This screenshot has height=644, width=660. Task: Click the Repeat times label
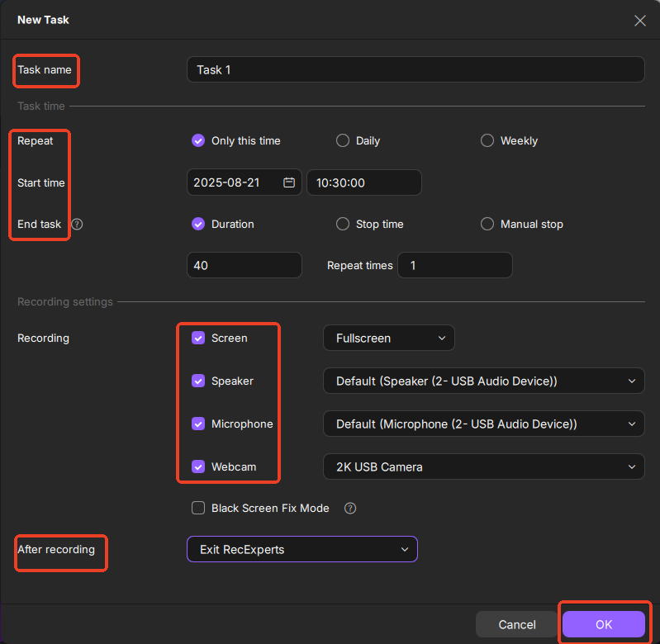(x=360, y=265)
